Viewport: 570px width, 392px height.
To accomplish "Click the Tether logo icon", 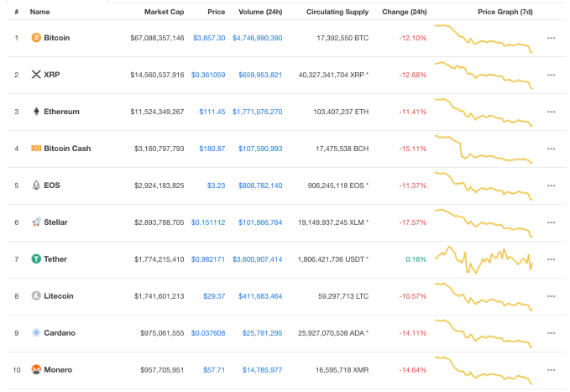I will 36,259.
